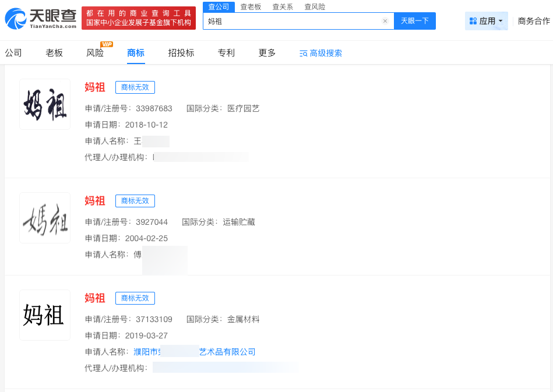Screen dimensions: 553x392
Task: Click the dropdown arrow next to 应用
Action: 499,20
